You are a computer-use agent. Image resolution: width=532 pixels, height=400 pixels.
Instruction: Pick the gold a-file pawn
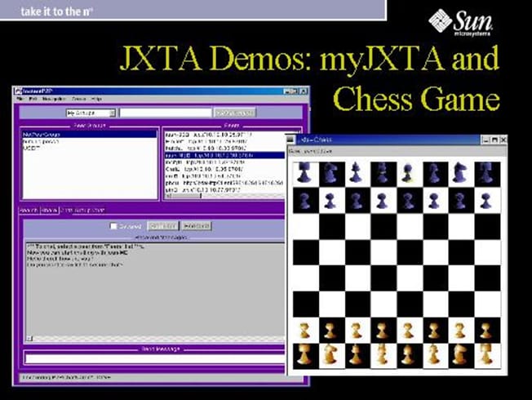pos(304,331)
